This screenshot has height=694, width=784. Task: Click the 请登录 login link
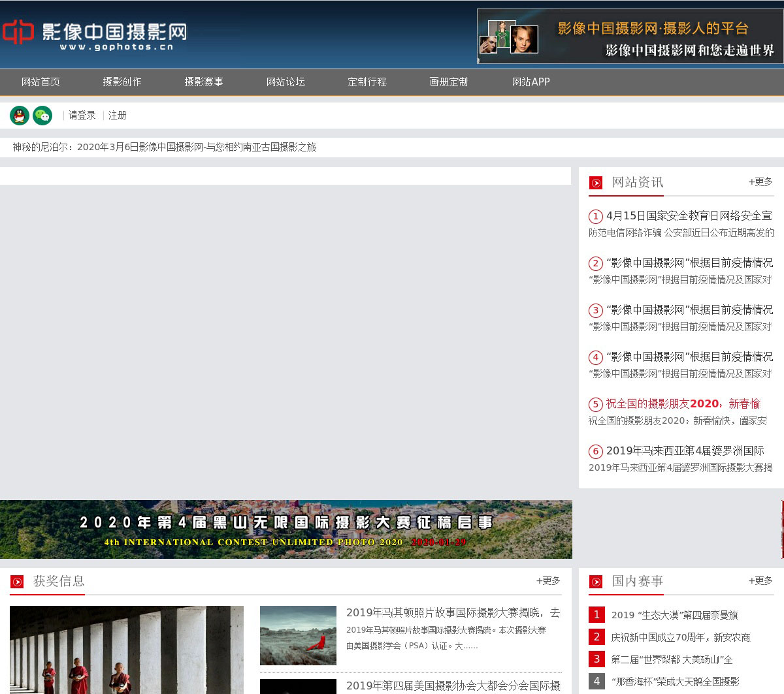click(82, 116)
